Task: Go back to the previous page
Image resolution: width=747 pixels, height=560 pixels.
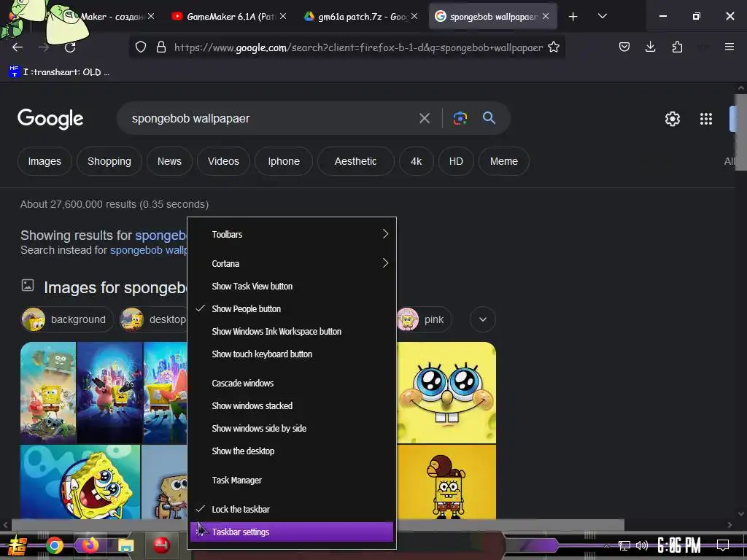Action: tap(18, 47)
